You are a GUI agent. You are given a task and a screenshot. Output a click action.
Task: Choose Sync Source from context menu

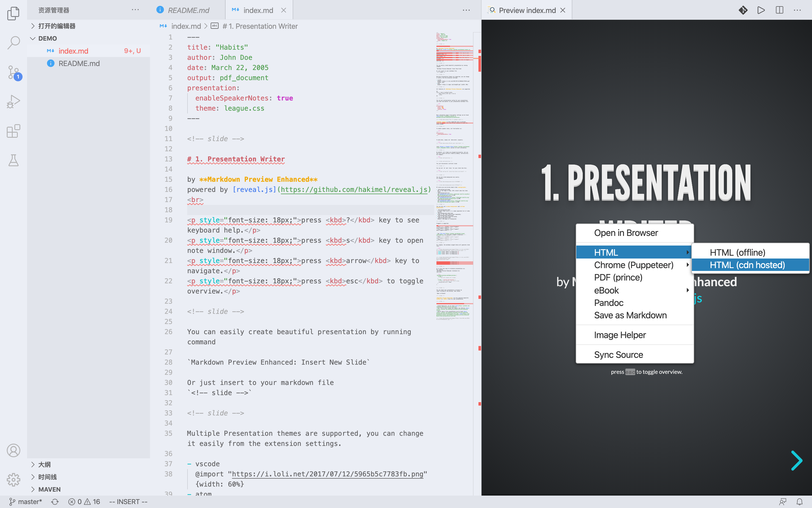634,355
